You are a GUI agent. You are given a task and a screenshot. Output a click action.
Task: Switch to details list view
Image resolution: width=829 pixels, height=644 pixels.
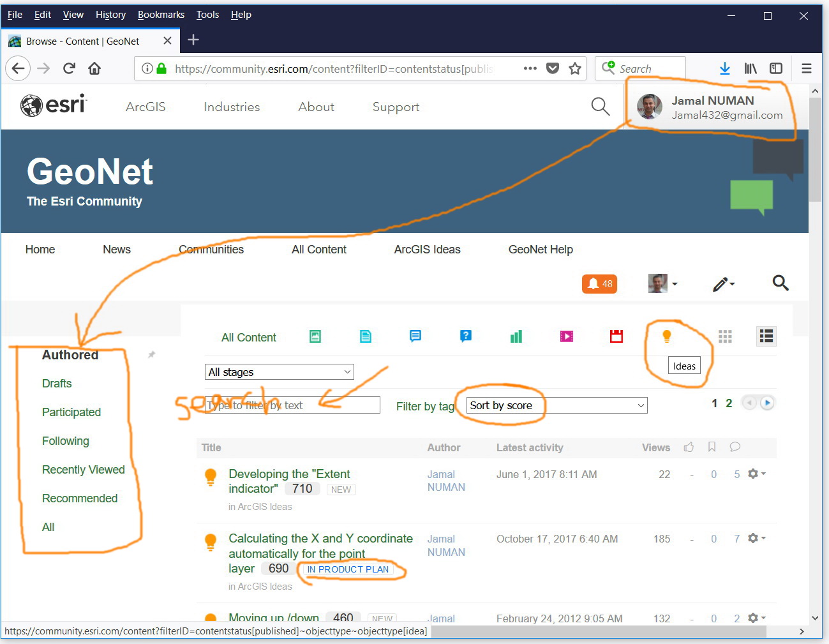tap(766, 336)
